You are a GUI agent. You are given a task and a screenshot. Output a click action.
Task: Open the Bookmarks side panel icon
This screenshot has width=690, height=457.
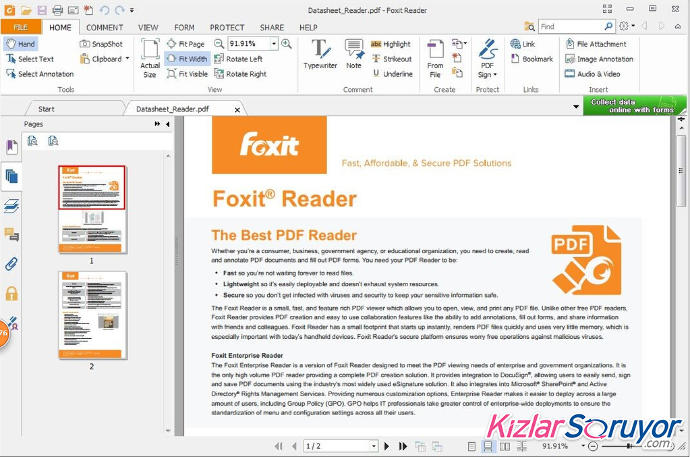coord(12,147)
